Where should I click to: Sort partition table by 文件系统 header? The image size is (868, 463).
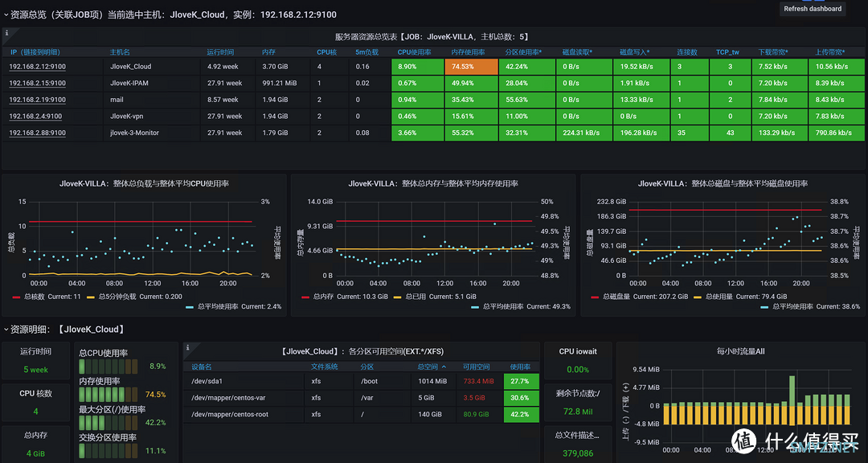click(324, 367)
